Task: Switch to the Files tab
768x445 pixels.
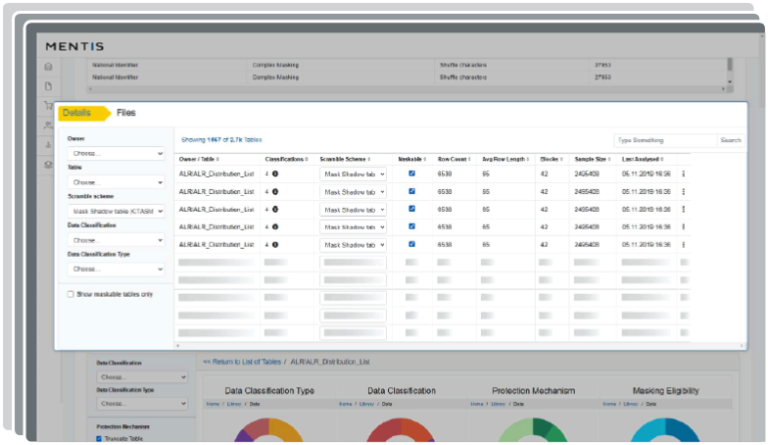Action: [126, 113]
